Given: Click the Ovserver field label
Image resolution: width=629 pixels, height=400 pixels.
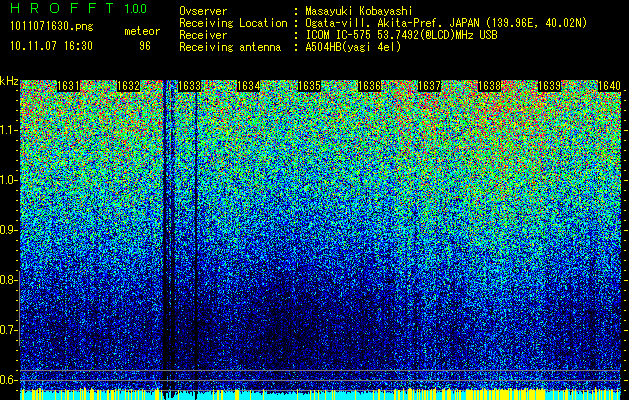Looking at the screenshot, I should pos(203,12).
